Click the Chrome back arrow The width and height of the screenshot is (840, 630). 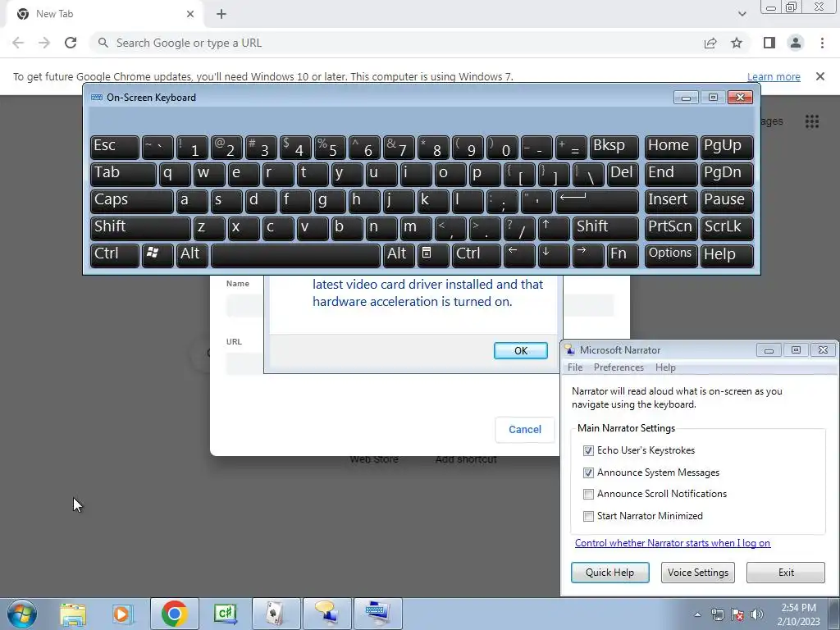(18, 43)
